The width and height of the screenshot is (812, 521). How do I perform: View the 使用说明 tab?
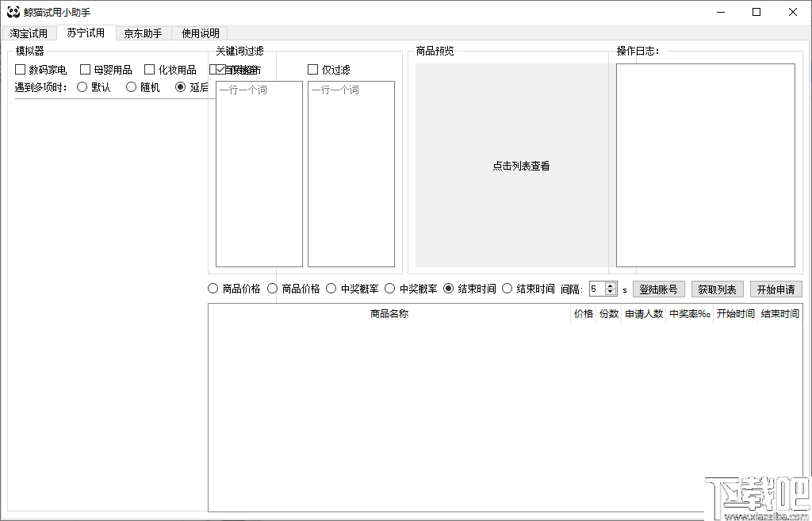(x=198, y=33)
